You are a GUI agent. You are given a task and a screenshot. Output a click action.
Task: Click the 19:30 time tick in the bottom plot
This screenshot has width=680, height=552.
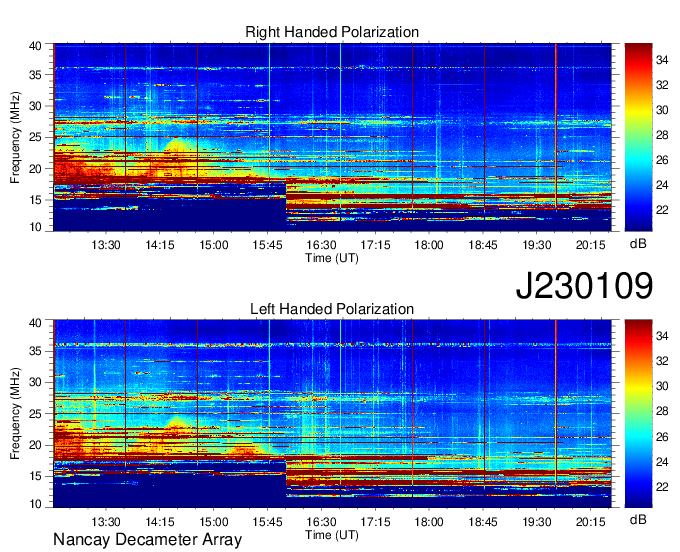click(x=537, y=522)
